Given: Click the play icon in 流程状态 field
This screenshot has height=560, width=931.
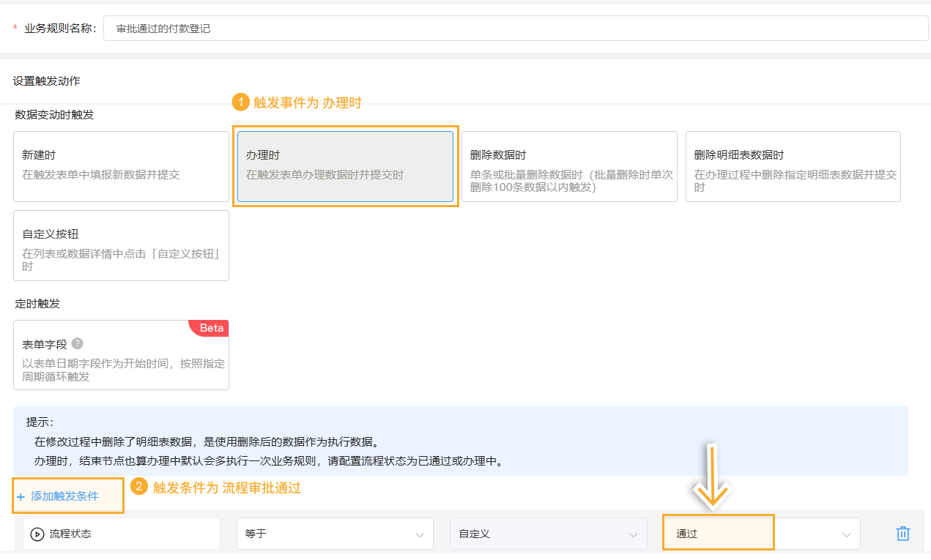Looking at the screenshot, I should point(37,534).
